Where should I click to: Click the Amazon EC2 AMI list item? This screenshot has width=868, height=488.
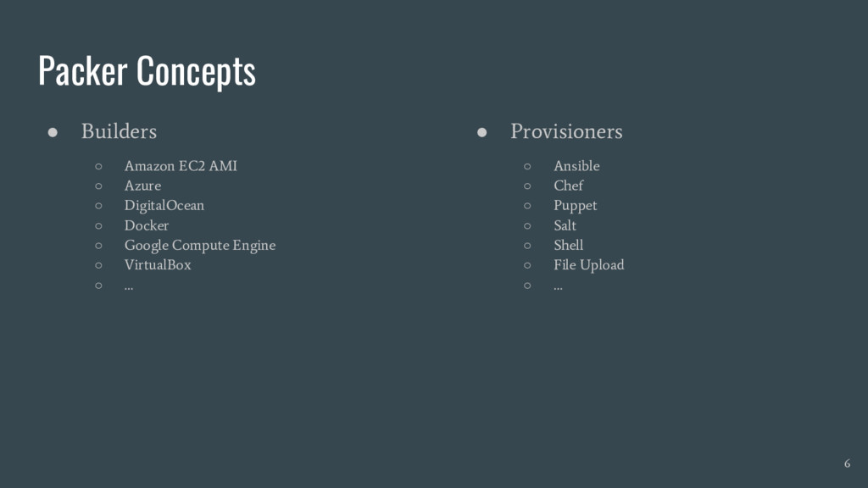181,166
